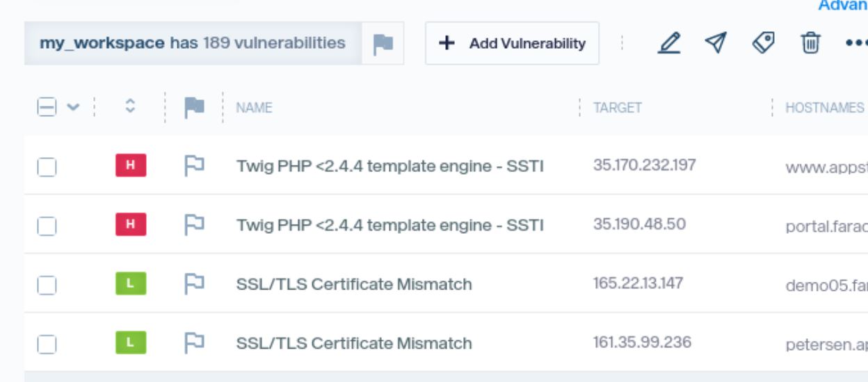Click High severity badge for 35.190.48.50 row
Screen dimensions: 868x382
click(131, 225)
